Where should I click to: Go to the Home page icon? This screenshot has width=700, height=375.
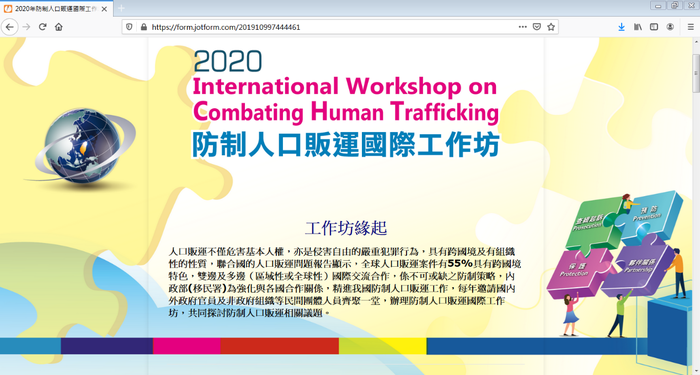[58, 27]
